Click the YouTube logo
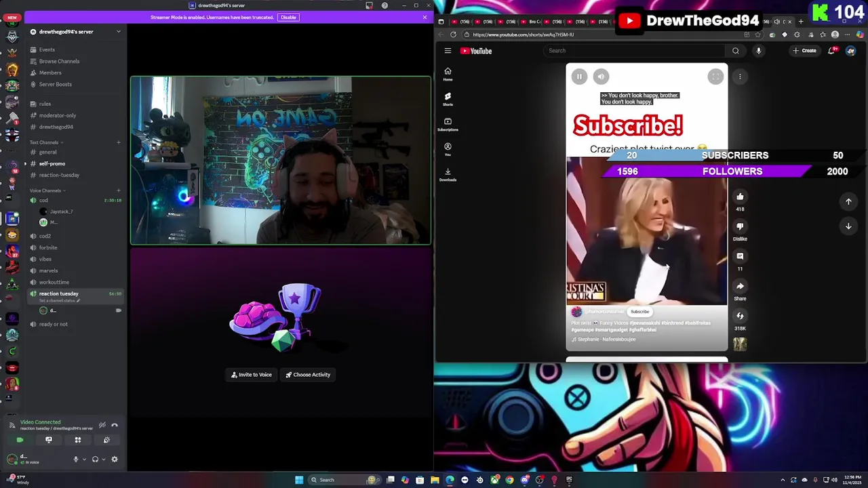Screen dimensions: 868x488 pyautogui.click(x=476, y=51)
